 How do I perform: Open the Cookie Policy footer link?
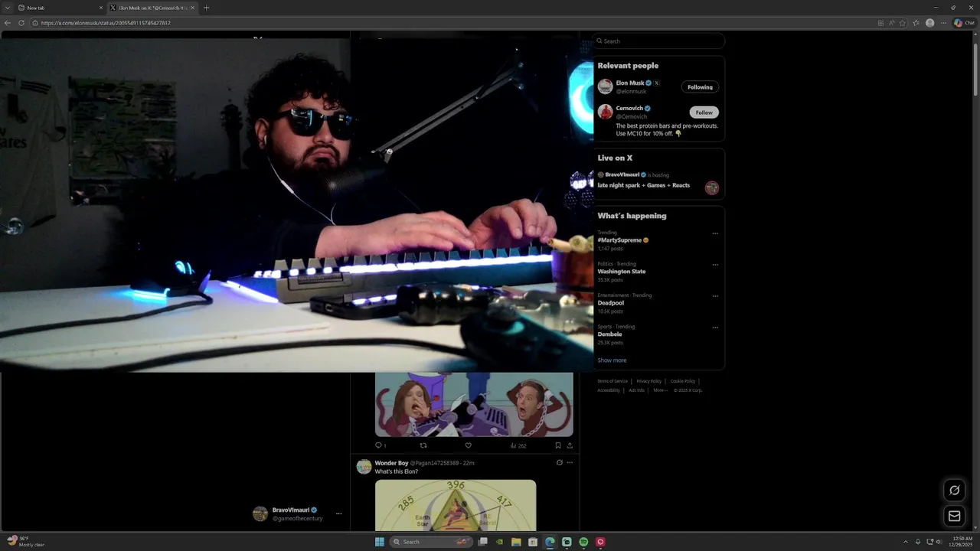click(683, 381)
